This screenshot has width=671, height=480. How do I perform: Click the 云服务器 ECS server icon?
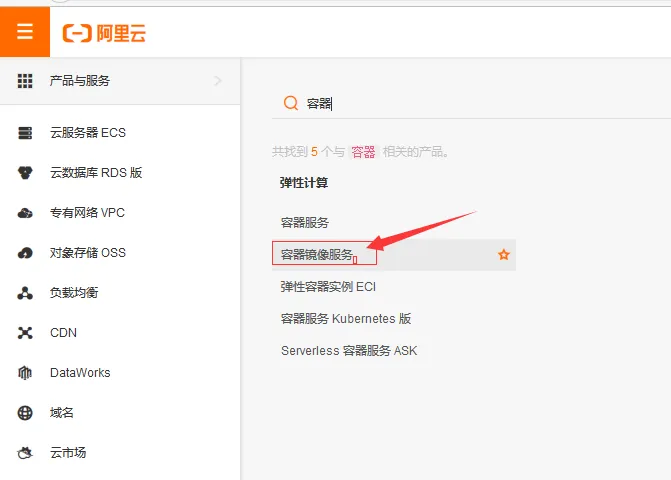click(25, 133)
